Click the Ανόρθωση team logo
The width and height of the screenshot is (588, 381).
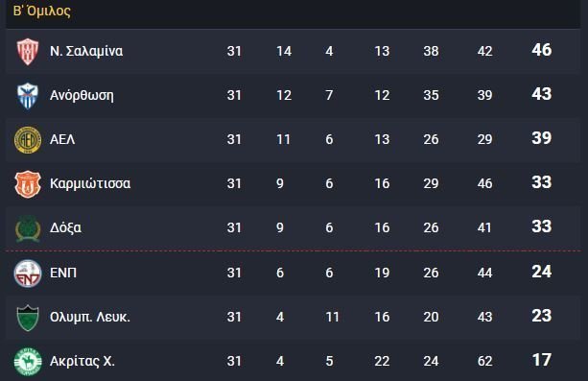click(x=28, y=96)
